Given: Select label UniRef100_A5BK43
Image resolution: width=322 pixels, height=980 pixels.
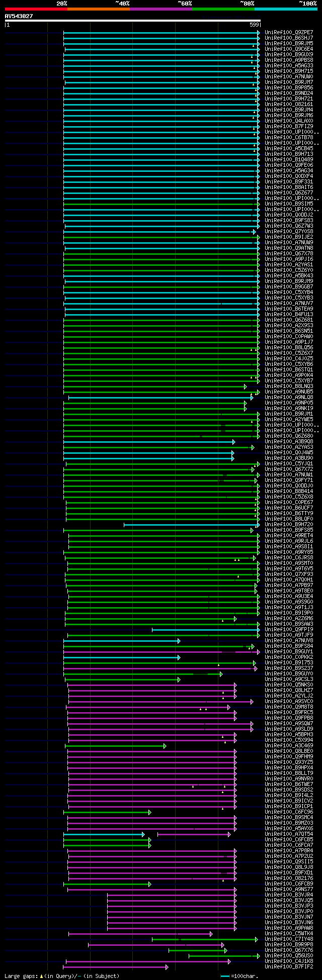Looking at the screenshot, I should pyautogui.click(x=288, y=276).
